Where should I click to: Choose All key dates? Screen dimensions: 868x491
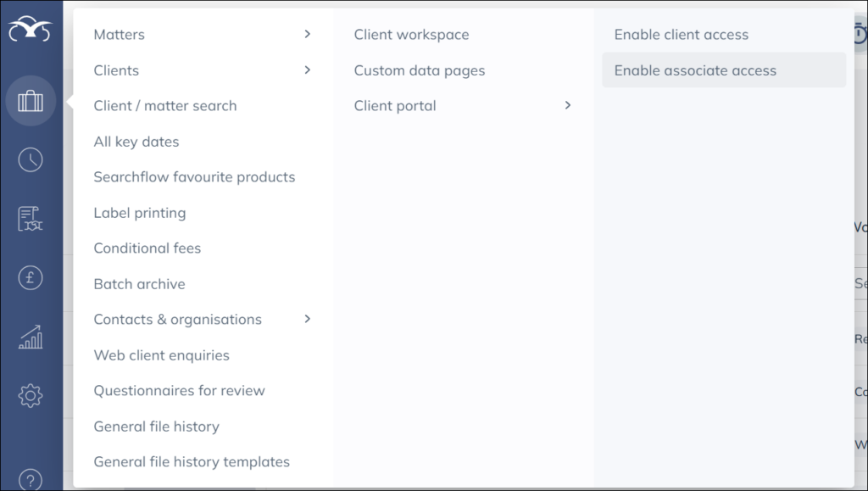pyautogui.click(x=136, y=142)
